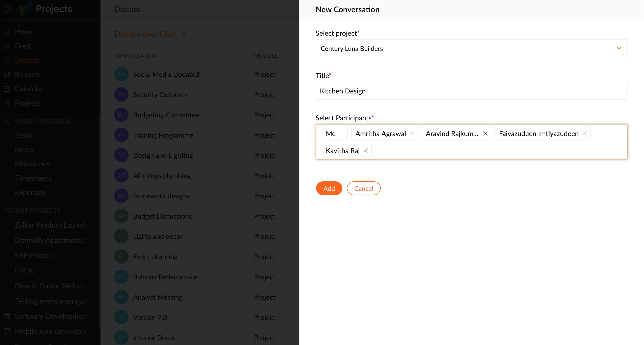
Task: Open the Budgeting Committee conversation
Action: click(166, 115)
